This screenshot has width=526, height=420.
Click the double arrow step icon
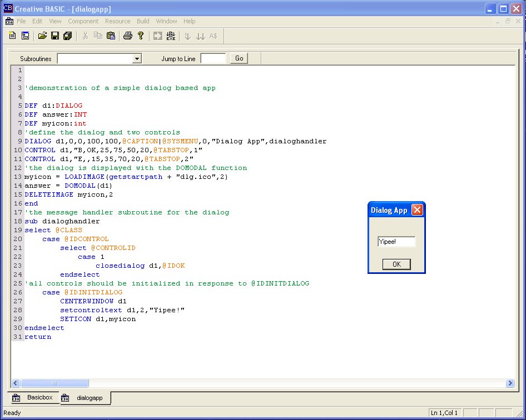(201, 36)
